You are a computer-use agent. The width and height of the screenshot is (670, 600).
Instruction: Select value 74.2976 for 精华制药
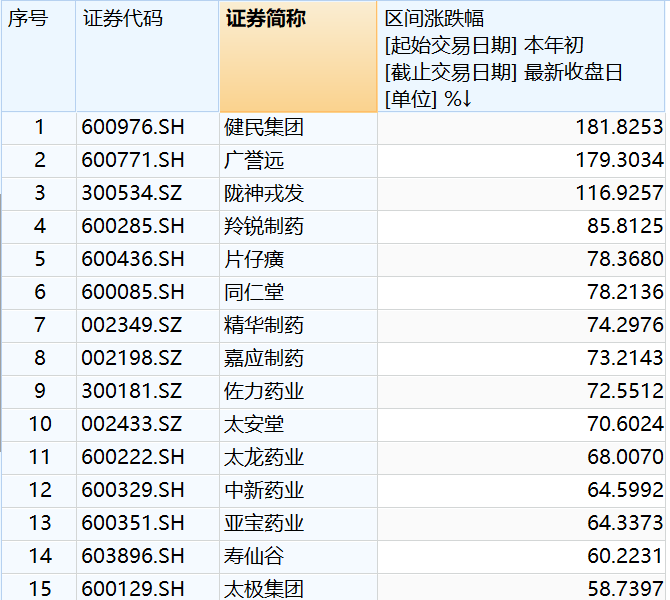[625, 325]
